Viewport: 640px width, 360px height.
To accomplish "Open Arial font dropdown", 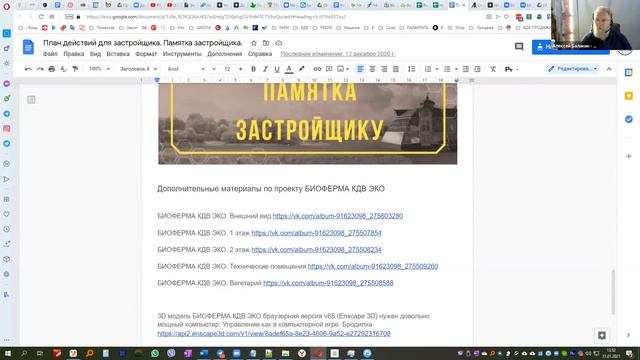I will coord(186,69).
